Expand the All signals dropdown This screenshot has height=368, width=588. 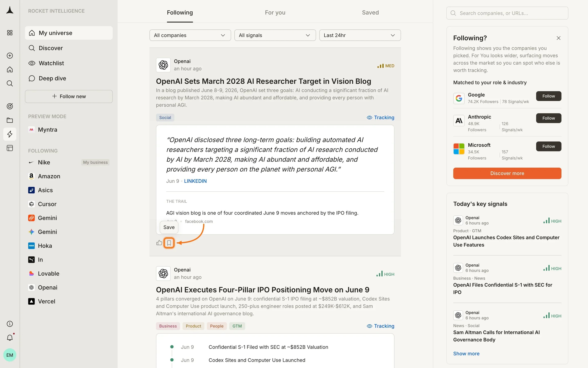(275, 35)
